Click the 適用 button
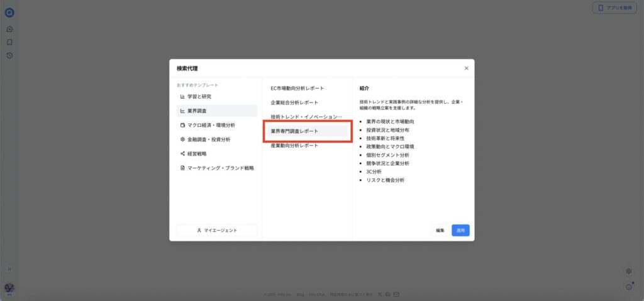 point(460,231)
